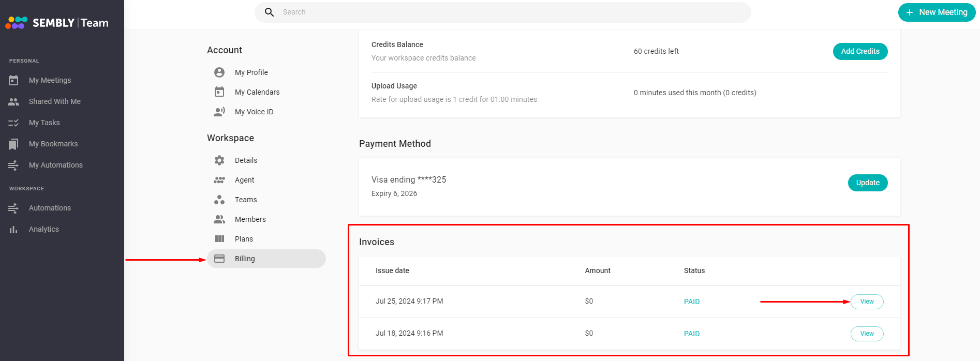This screenshot has width=980, height=361.
Task: Click the Amount column header
Action: click(x=598, y=270)
